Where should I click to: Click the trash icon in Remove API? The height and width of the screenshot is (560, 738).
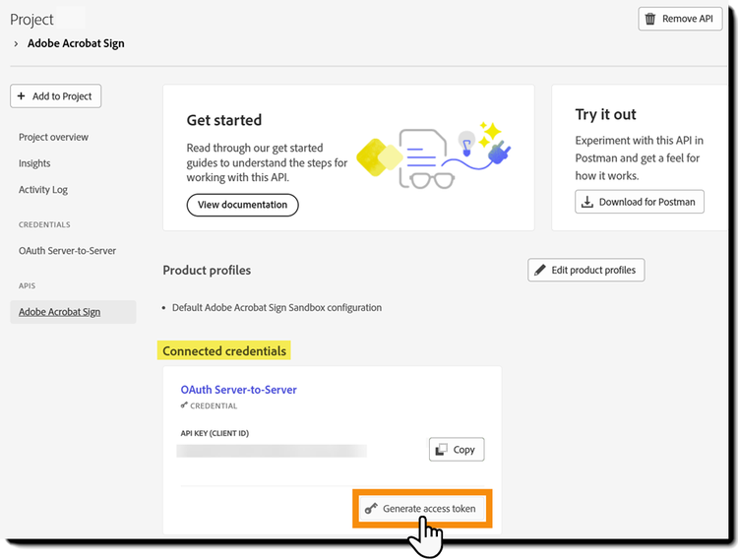[x=650, y=19]
